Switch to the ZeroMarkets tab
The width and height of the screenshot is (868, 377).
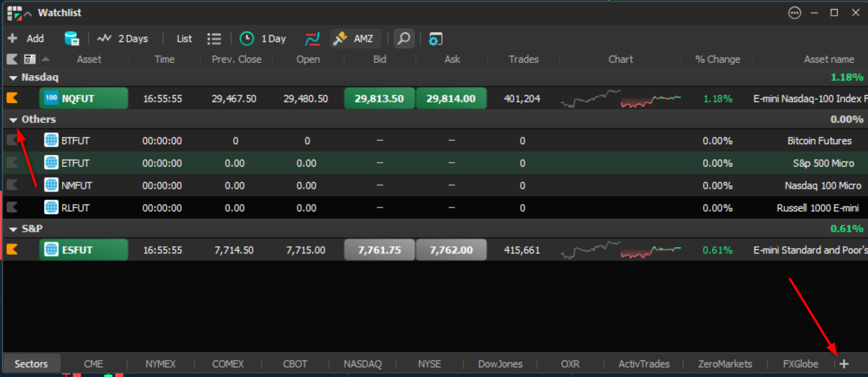coord(725,363)
